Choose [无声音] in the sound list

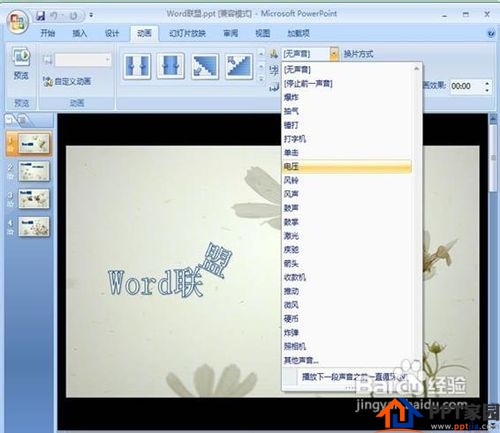[347, 69]
